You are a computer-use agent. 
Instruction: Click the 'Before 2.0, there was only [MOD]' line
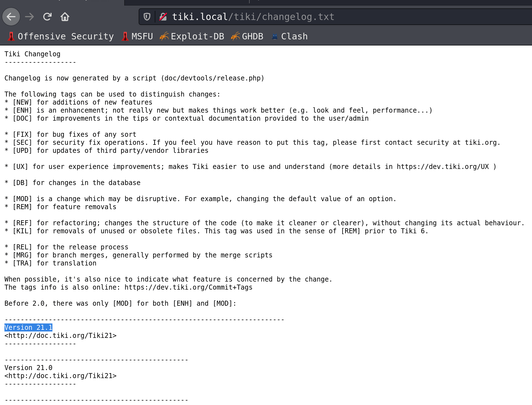point(120,303)
